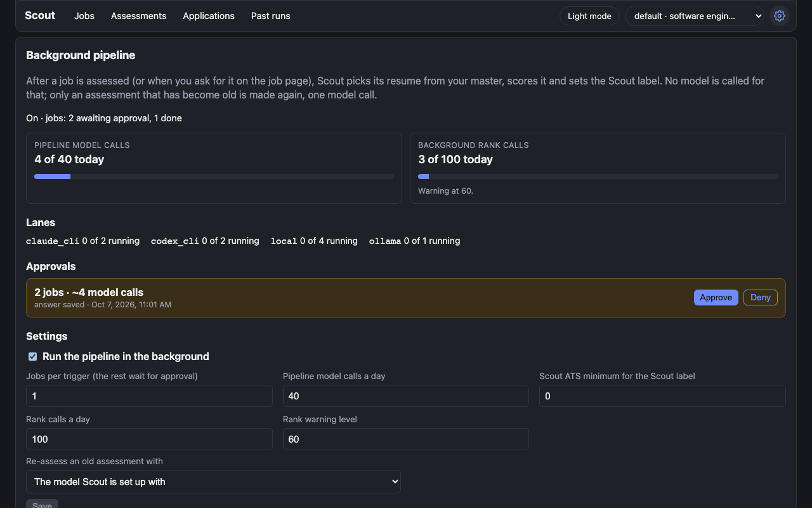Click the Settings section heading
This screenshot has height=508, width=812.
pos(47,337)
